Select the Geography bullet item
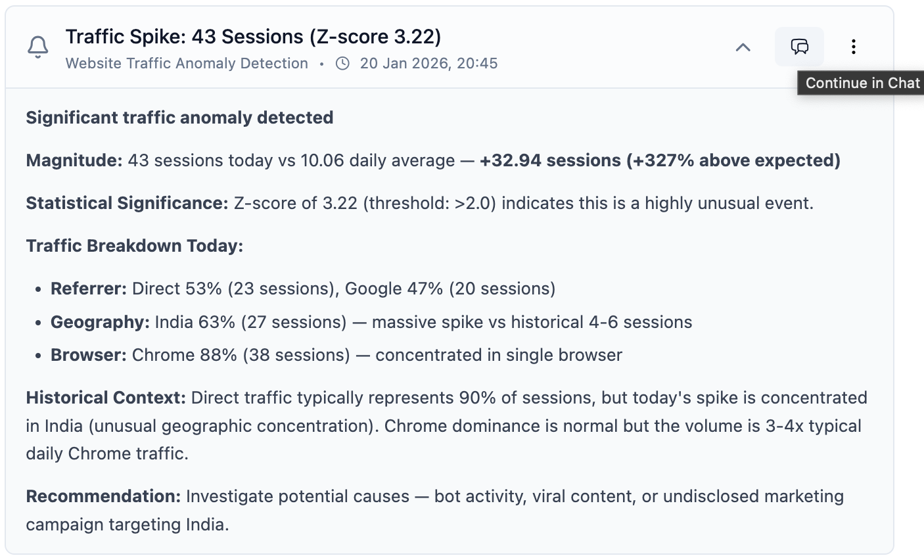The width and height of the screenshot is (924, 560). click(371, 322)
